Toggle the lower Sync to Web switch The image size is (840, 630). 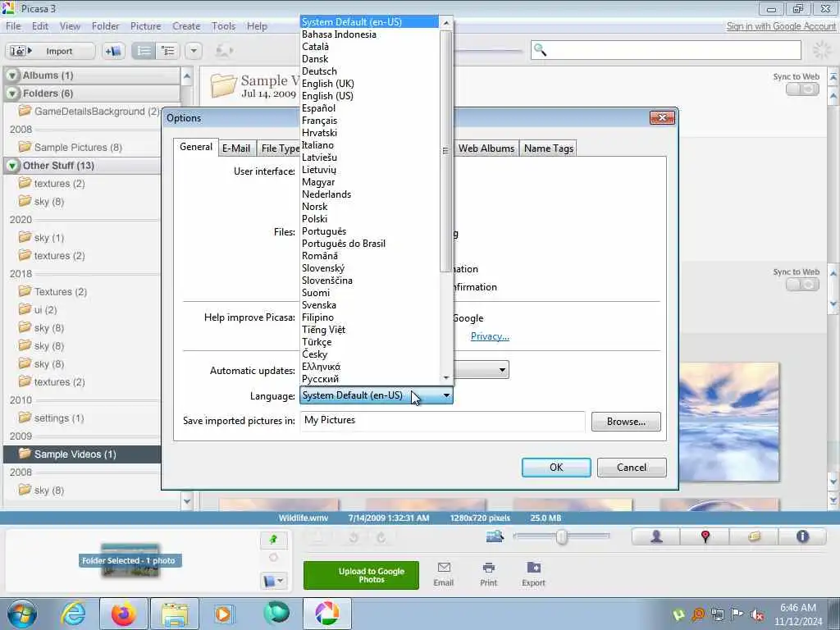coord(802,285)
